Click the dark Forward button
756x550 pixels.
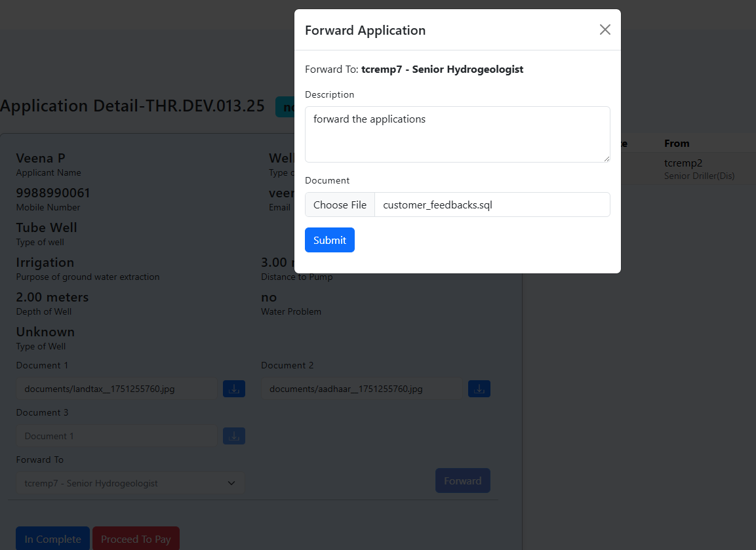point(462,481)
